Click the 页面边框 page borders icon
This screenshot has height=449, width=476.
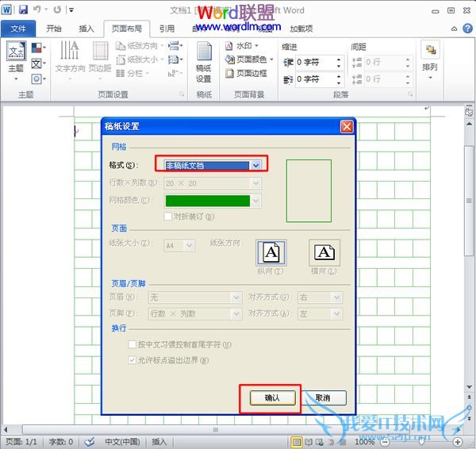click(247, 73)
